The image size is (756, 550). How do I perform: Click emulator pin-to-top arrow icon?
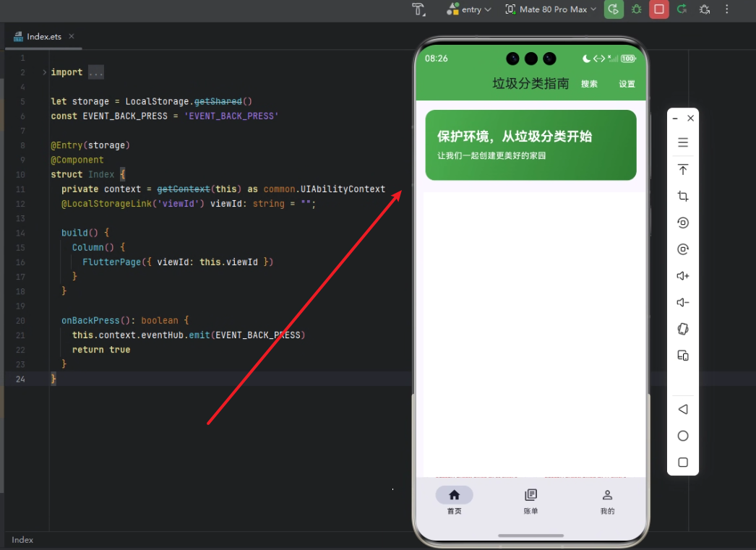683,170
